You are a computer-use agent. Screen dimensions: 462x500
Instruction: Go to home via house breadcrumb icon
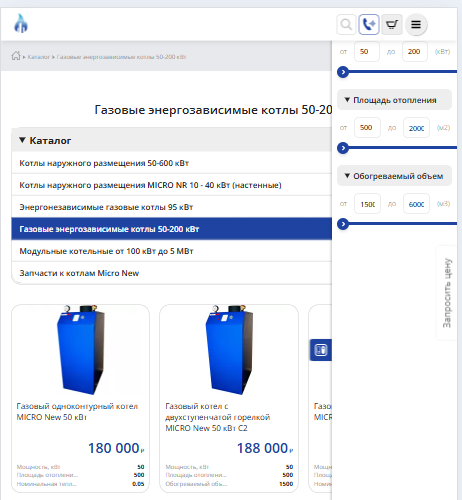click(16, 56)
